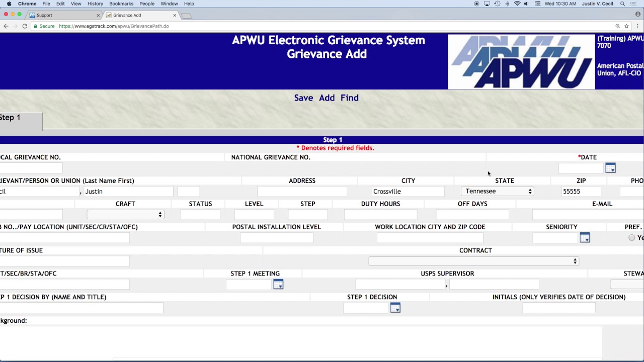Click the Background text area
Image resolution: width=644 pixels, height=362 pixels.
(x=301, y=343)
